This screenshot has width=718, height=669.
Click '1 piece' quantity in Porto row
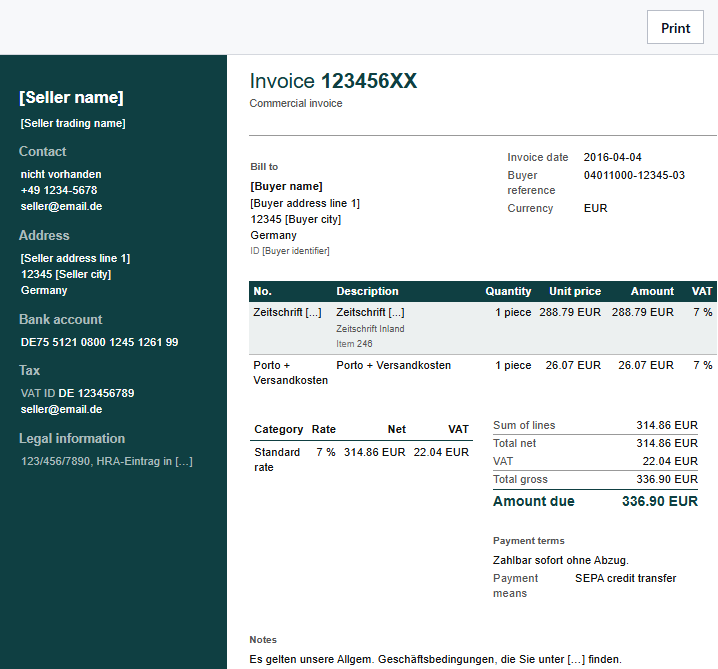(x=513, y=365)
